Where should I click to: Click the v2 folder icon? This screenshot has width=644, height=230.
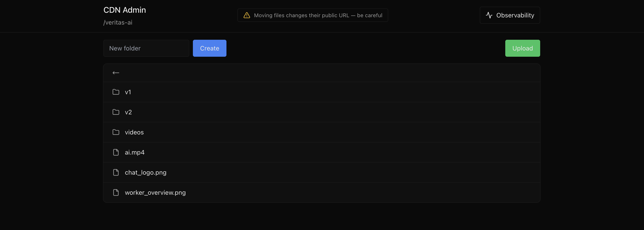point(116,112)
